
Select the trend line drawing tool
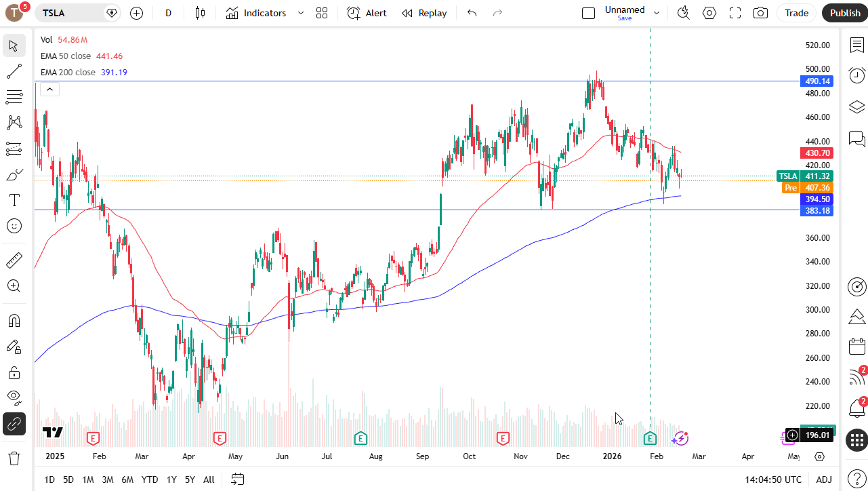14,71
